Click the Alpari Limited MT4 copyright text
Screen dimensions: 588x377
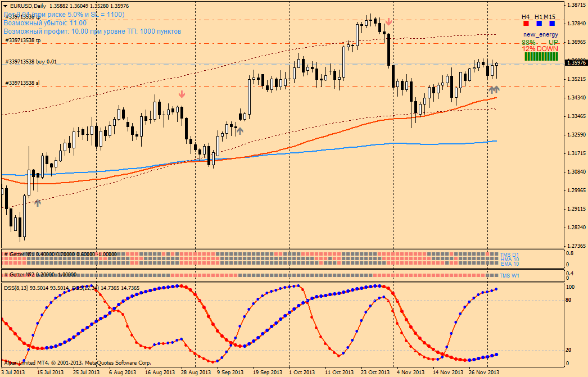(x=78, y=363)
